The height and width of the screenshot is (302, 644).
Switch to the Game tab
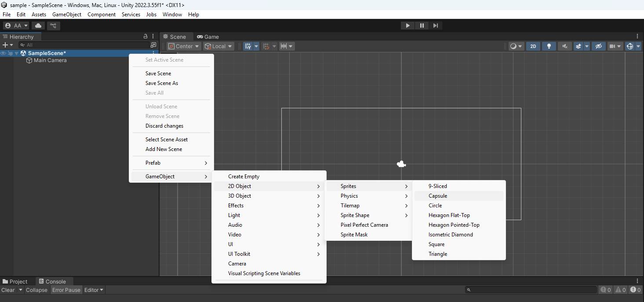(208, 37)
